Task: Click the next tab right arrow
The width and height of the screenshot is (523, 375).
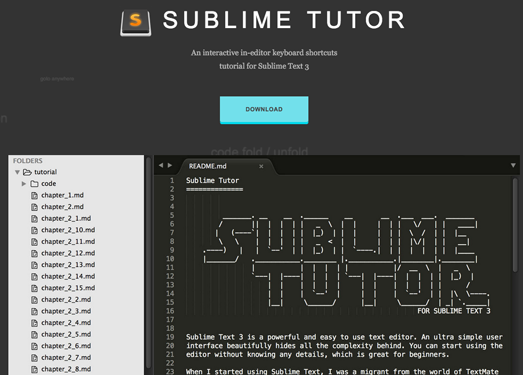Action: coord(170,165)
